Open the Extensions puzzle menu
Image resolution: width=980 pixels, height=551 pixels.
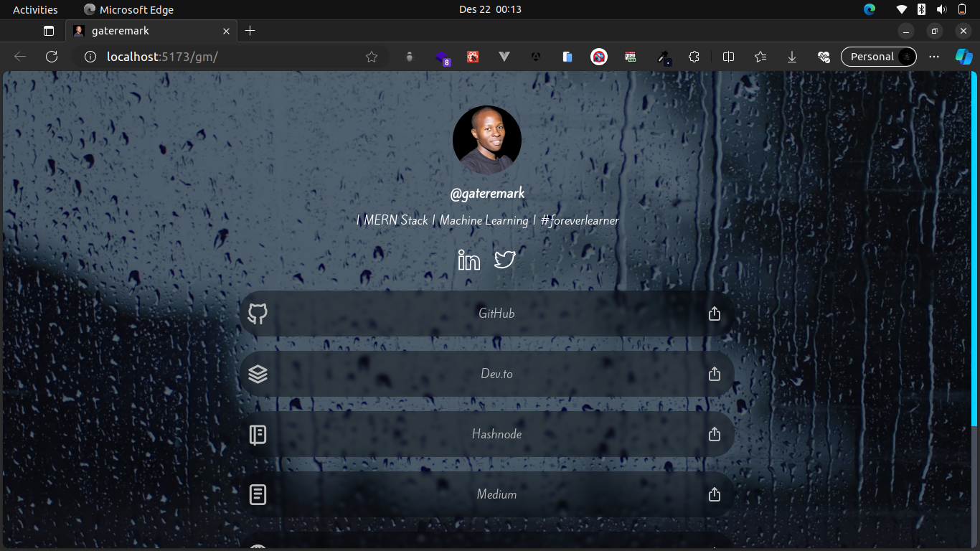[x=694, y=57]
